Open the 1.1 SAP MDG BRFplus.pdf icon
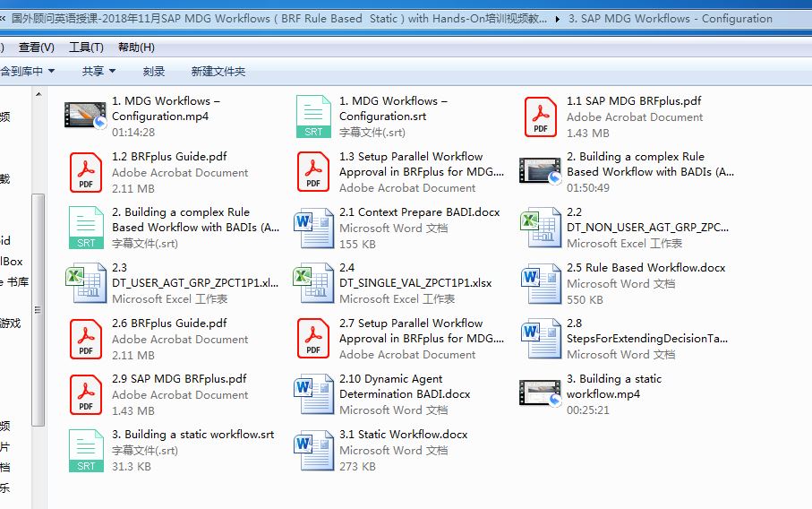 coord(541,117)
